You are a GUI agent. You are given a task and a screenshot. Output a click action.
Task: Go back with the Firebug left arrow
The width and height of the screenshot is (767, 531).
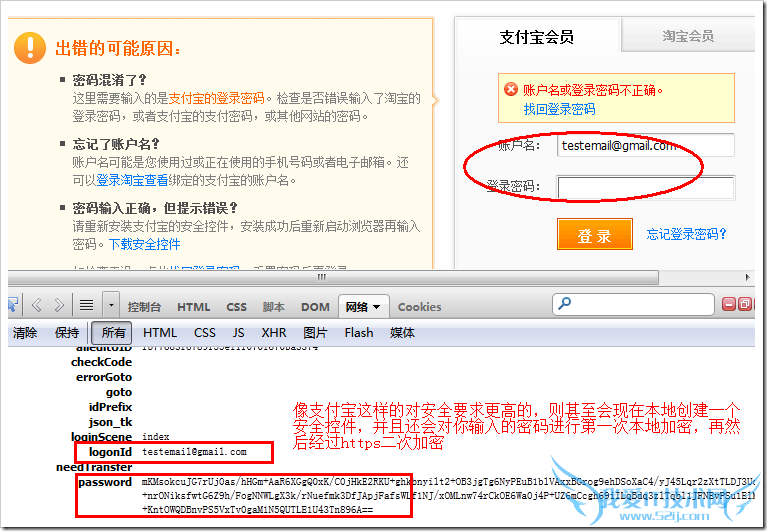36,306
